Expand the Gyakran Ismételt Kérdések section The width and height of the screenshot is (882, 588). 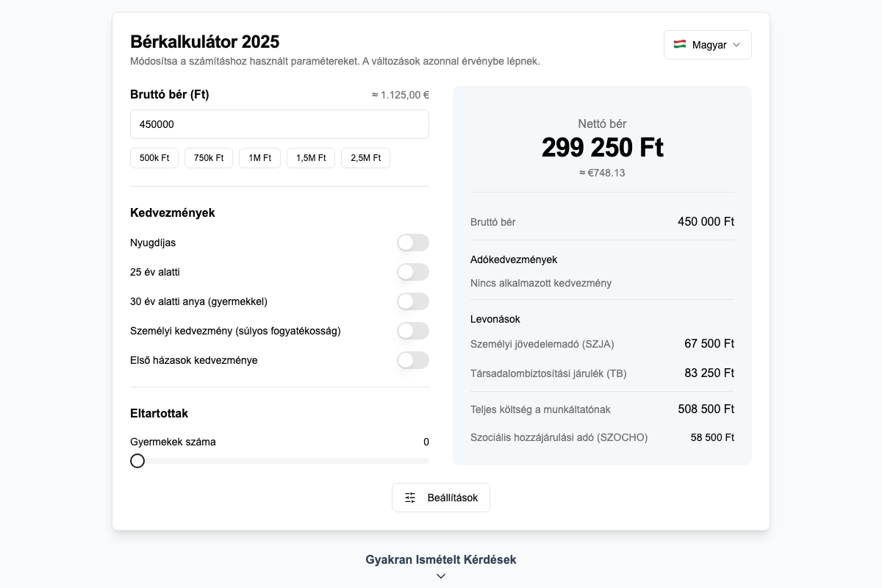[441, 559]
